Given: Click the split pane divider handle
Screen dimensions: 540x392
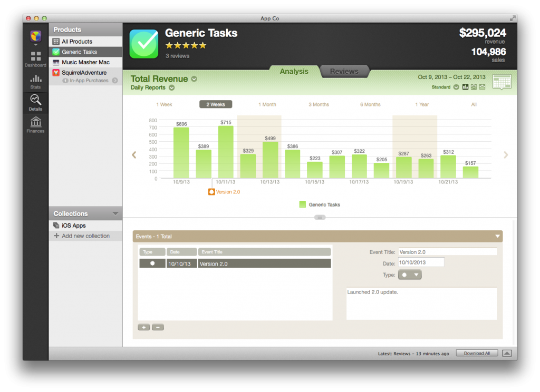Looking at the screenshot, I should click(320, 217).
